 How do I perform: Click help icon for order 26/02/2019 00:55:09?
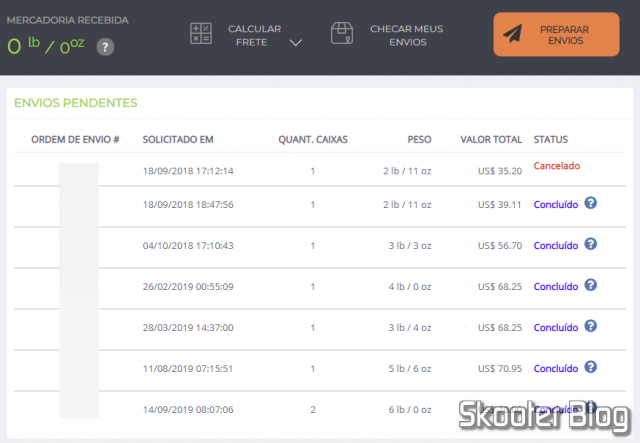point(591,285)
